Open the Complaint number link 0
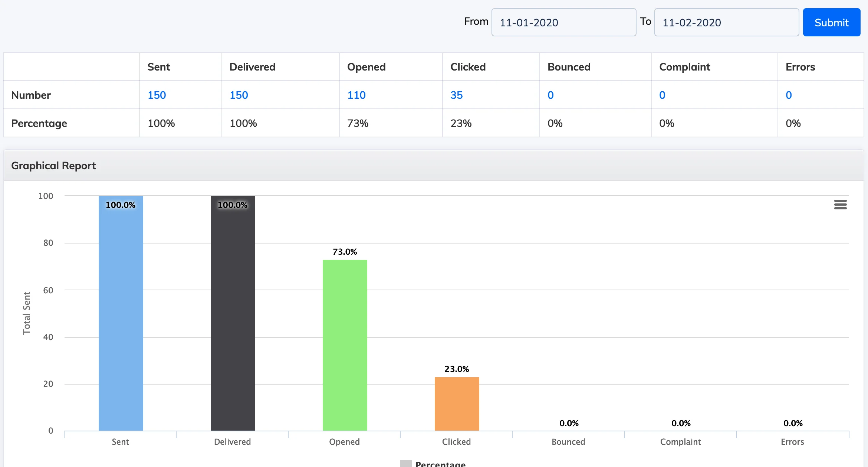868x467 pixels. point(662,95)
